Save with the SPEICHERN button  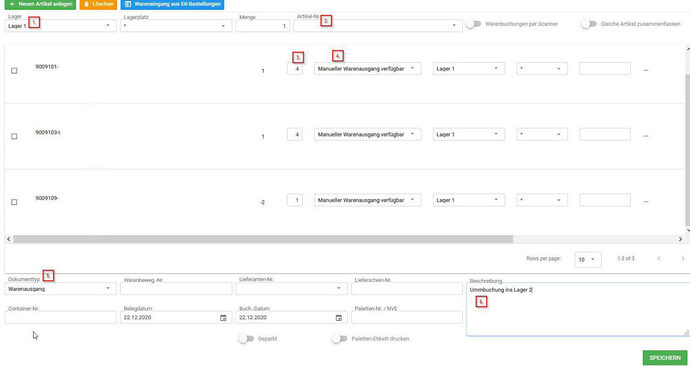point(665,358)
